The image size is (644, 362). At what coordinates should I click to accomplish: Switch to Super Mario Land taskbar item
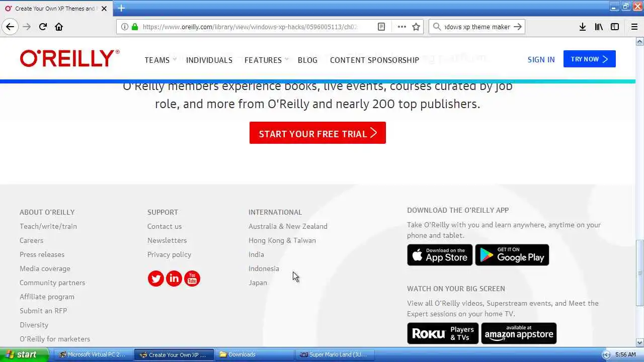click(335, 354)
